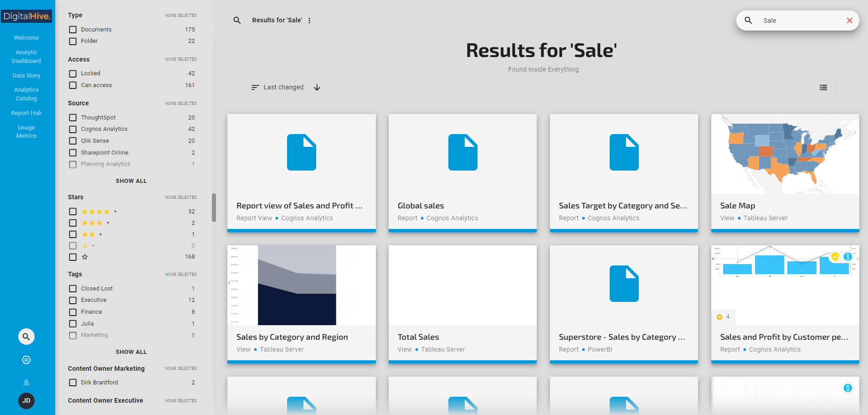Open the chat icon in left sidebar
This screenshot has width=868, height=415.
pyautogui.click(x=26, y=360)
